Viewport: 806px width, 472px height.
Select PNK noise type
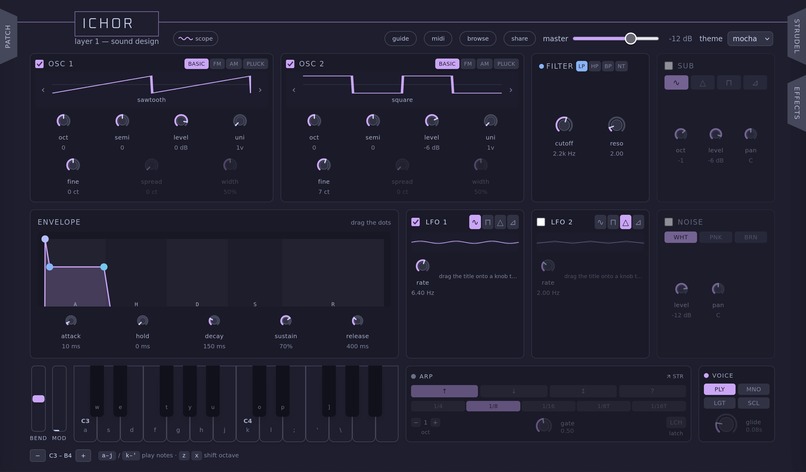point(716,237)
